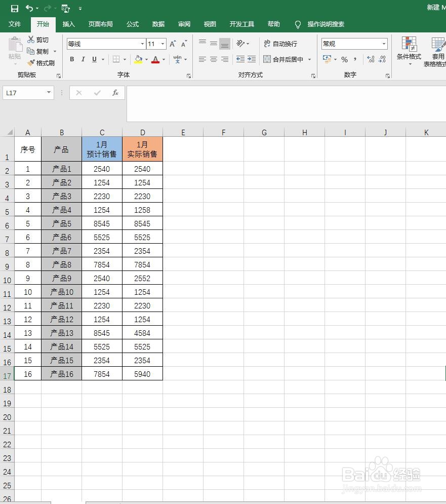The height and width of the screenshot is (504, 446).
Task: Expand fill color dropdown arrow
Action: click(x=146, y=59)
